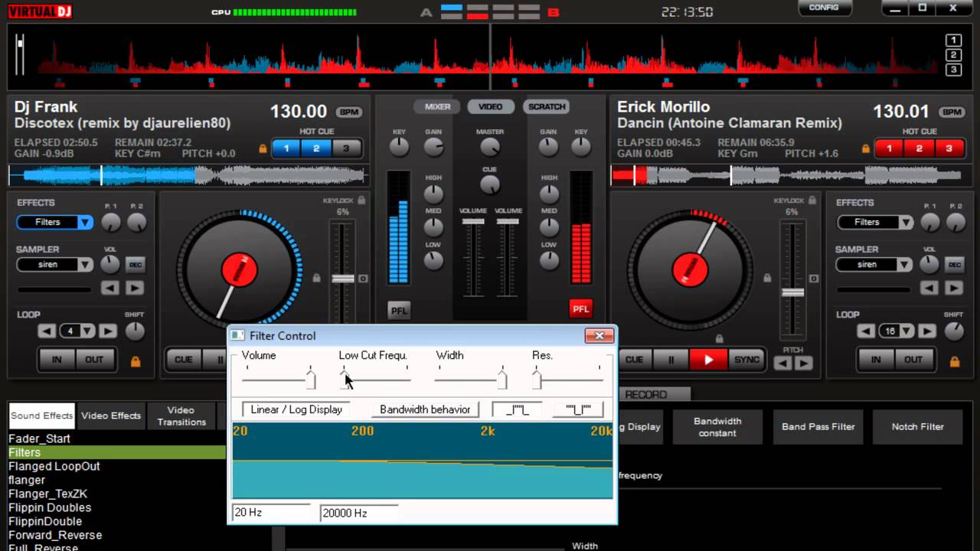
Task: Click the Low Cut Frequ. slider
Action: 376,378
